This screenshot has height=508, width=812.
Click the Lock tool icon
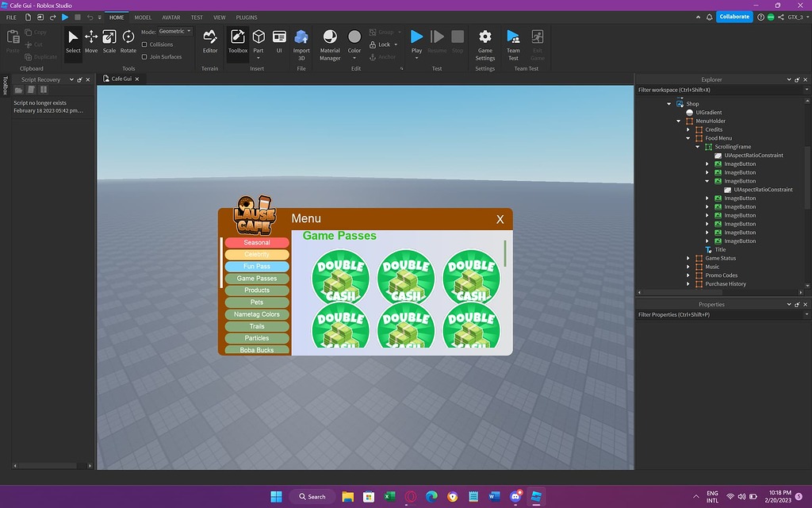pyautogui.click(x=373, y=44)
